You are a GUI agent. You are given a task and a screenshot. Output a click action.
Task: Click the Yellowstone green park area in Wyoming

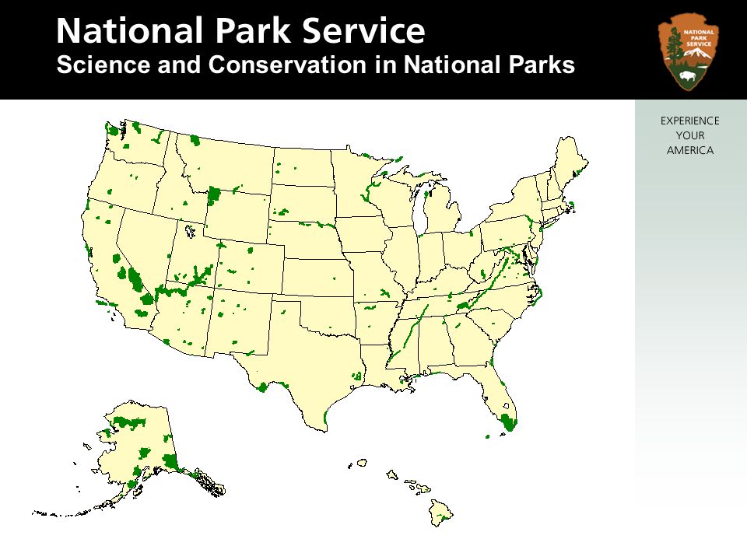point(214,196)
